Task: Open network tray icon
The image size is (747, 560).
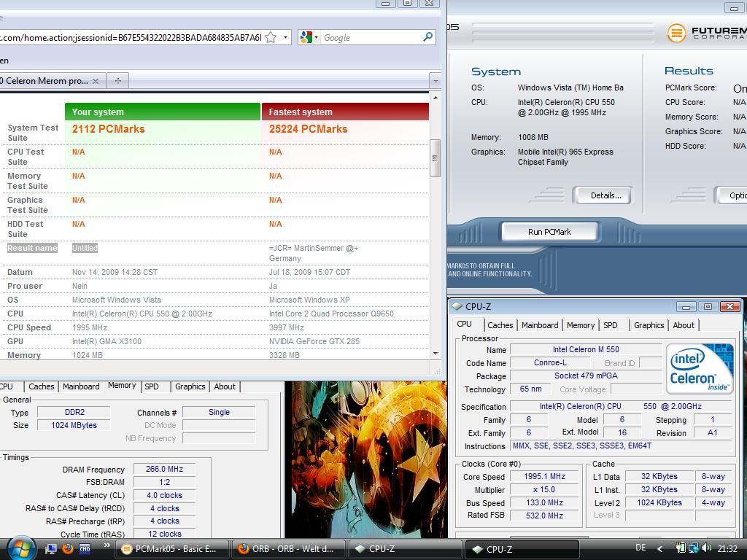Action: click(694, 548)
